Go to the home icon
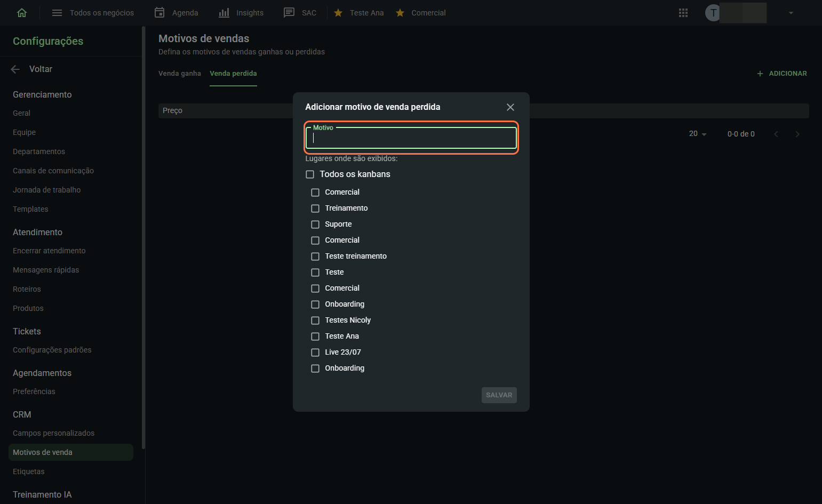The height and width of the screenshot is (504, 822). click(x=22, y=13)
